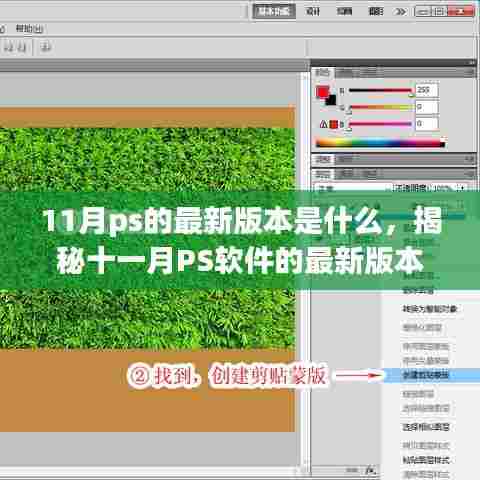Open the Color panel options menu icon
Viewport: 480px width, 480px height.
point(471,72)
